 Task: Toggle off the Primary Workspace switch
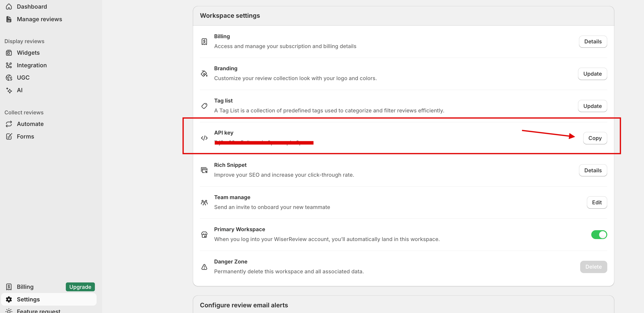click(x=599, y=234)
